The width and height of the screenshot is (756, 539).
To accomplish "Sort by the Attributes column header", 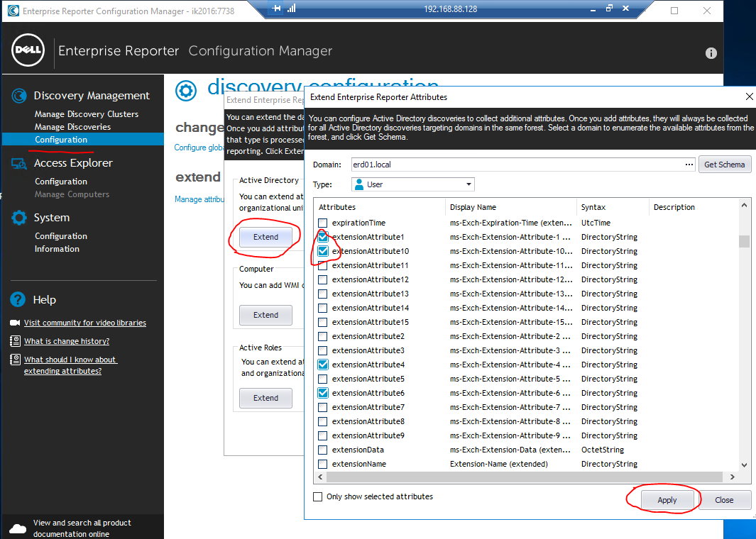I will (x=380, y=207).
